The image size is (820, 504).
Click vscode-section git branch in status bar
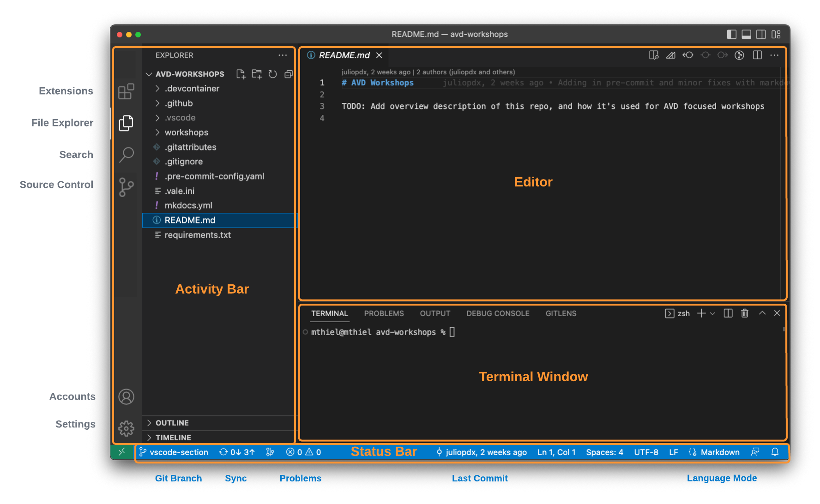pos(174,452)
